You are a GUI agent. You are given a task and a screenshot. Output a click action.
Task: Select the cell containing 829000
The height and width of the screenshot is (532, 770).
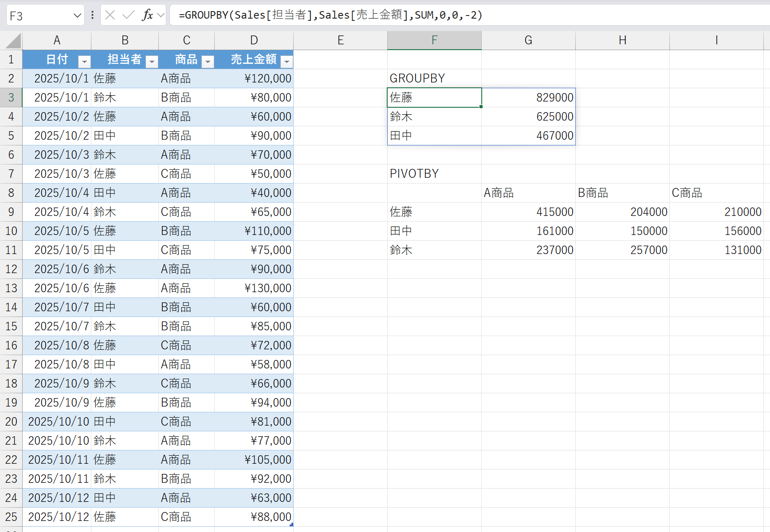coord(528,97)
